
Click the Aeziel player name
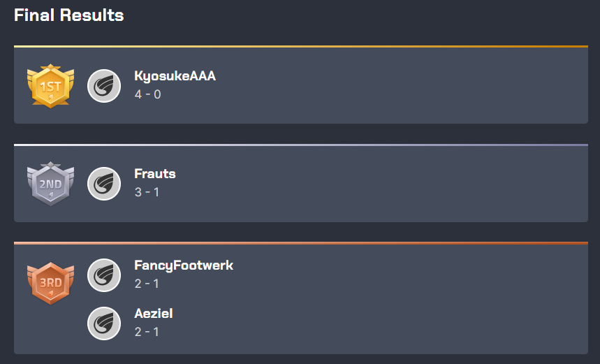pyautogui.click(x=154, y=314)
